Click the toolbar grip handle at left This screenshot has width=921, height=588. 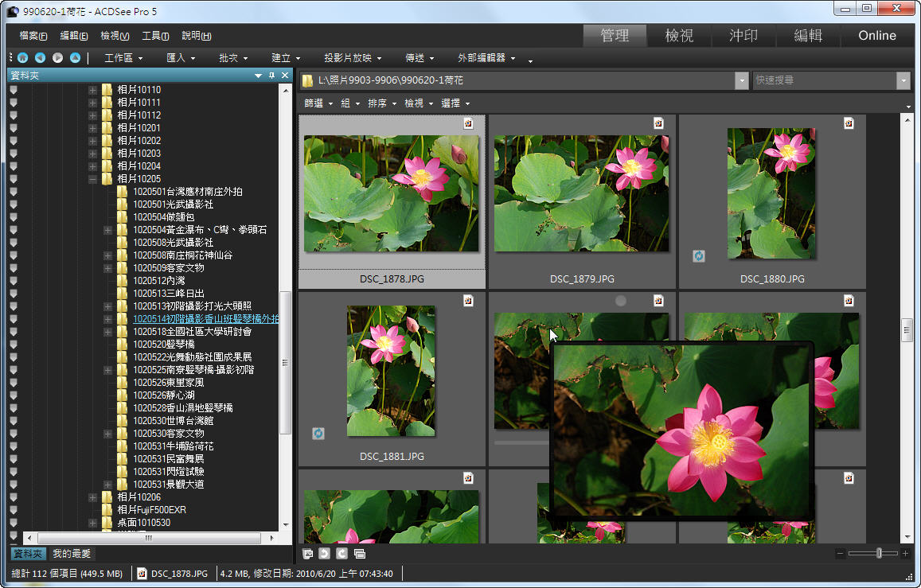[x=10, y=57]
